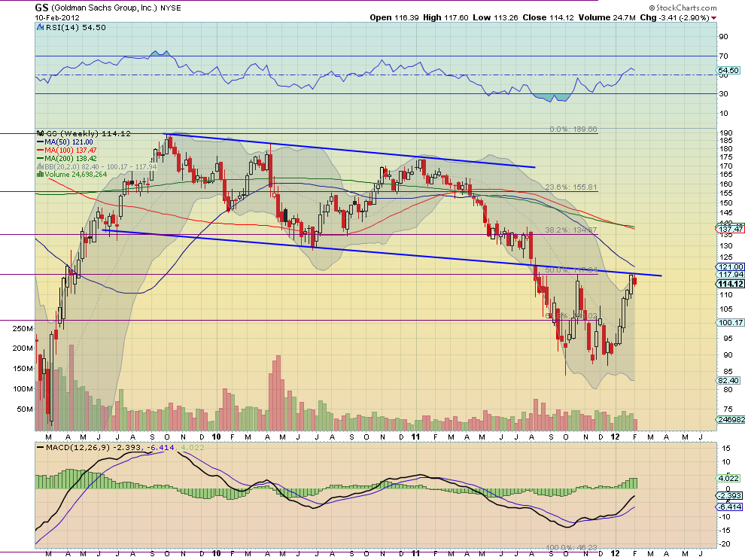Click the 95 label on the price axis
The image size is (745, 560).
point(728,338)
